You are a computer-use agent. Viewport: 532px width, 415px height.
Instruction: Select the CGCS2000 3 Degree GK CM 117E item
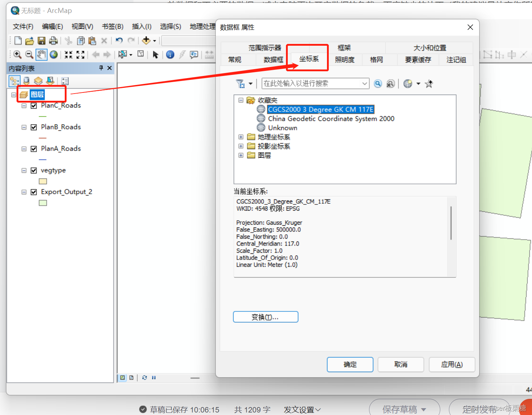321,109
